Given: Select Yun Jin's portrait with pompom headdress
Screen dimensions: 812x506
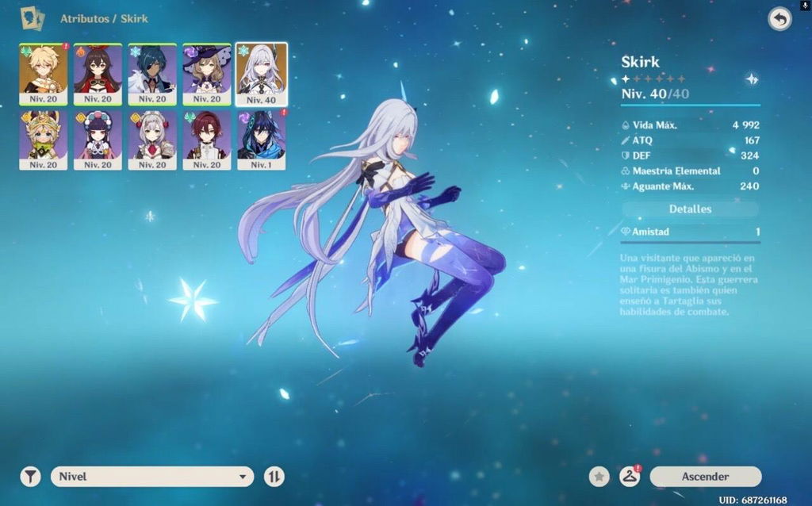Looking at the screenshot, I should click(x=98, y=140).
